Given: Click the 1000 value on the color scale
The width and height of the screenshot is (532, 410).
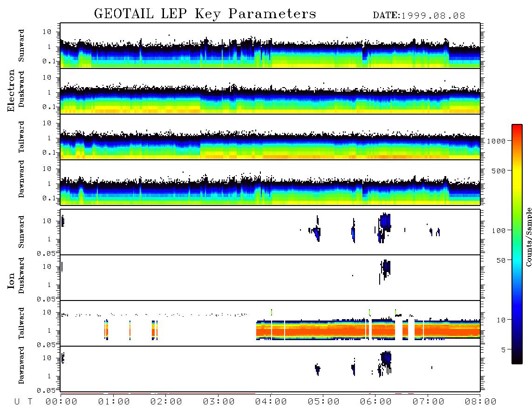Looking at the screenshot, I should click(x=497, y=141).
